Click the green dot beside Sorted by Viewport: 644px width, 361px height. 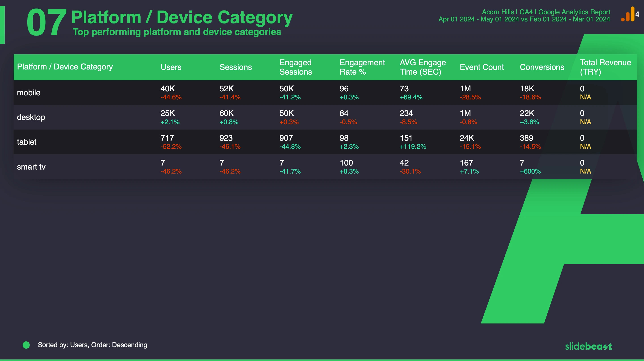[x=26, y=345]
